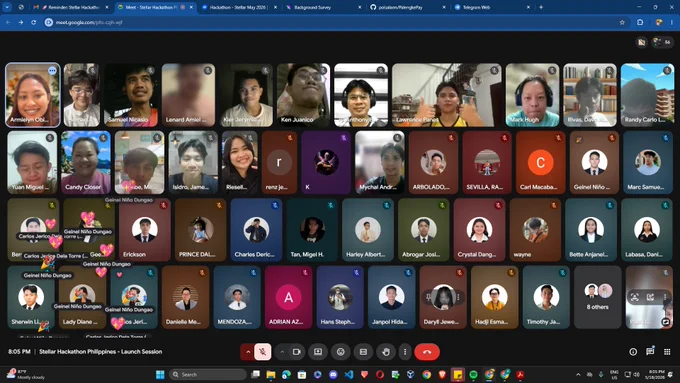Click the taskbar Search box
The width and height of the screenshot is (680, 383).
(x=207, y=374)
